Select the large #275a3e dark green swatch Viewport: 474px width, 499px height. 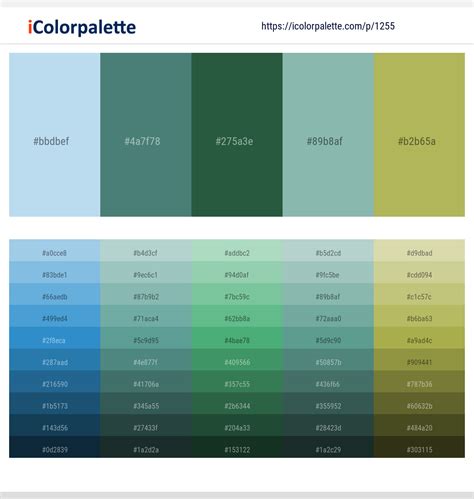point(237,135)
